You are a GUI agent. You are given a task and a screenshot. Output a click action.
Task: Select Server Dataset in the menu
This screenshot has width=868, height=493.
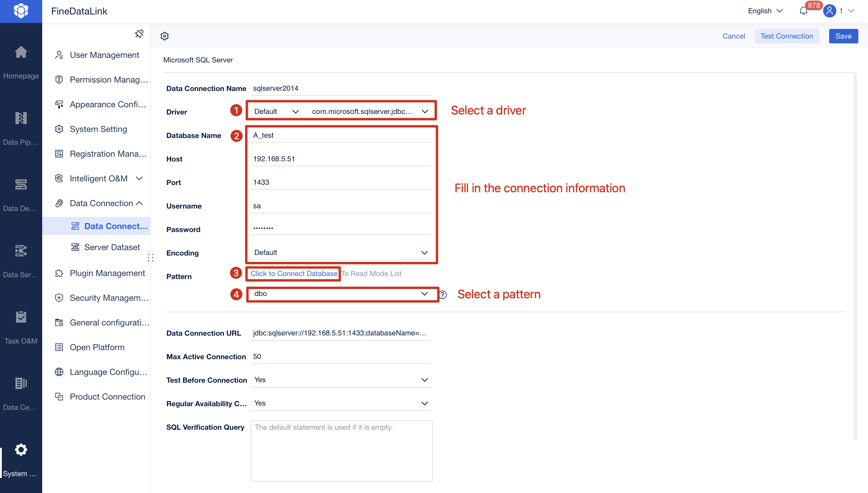(112, 247)
